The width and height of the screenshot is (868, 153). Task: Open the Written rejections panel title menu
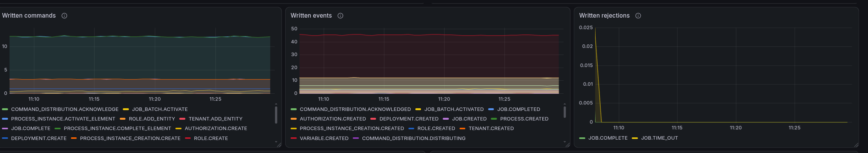(x=604, y=16)
